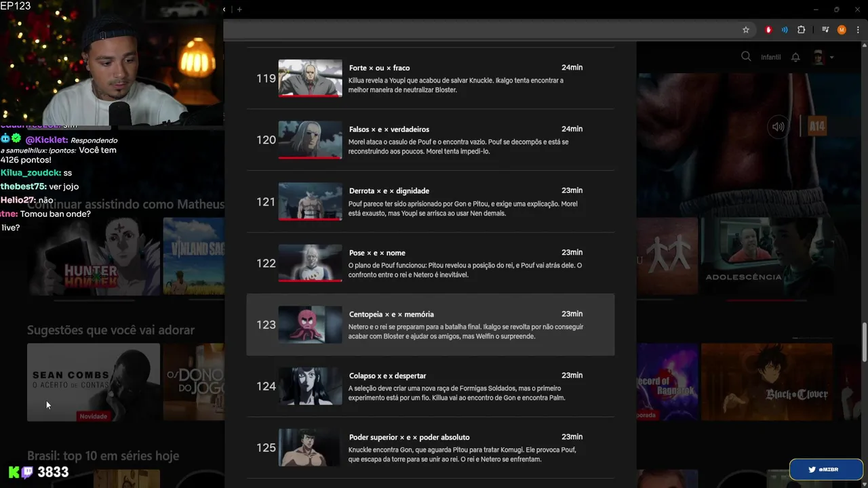Open the browser three-dot menu

pos(856,30)
